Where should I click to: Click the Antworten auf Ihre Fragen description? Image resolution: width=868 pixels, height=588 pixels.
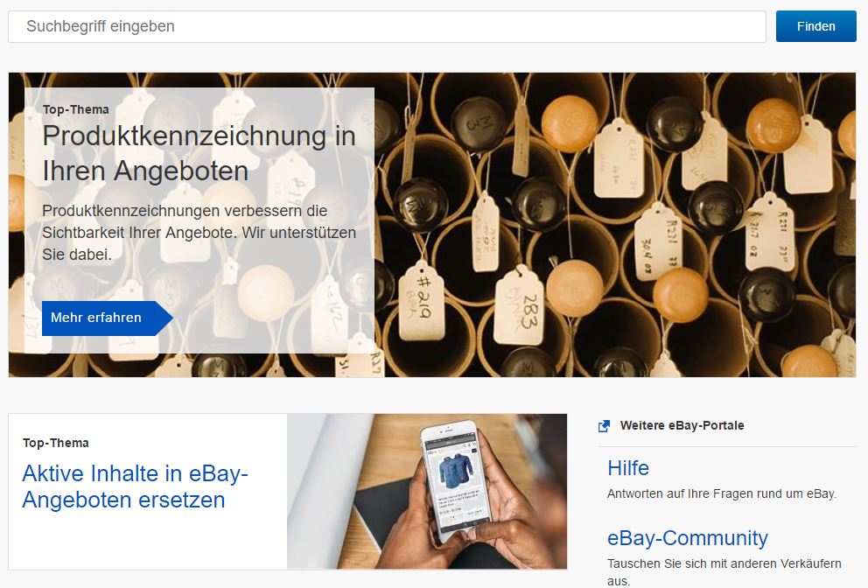click(x=722, y=493)
